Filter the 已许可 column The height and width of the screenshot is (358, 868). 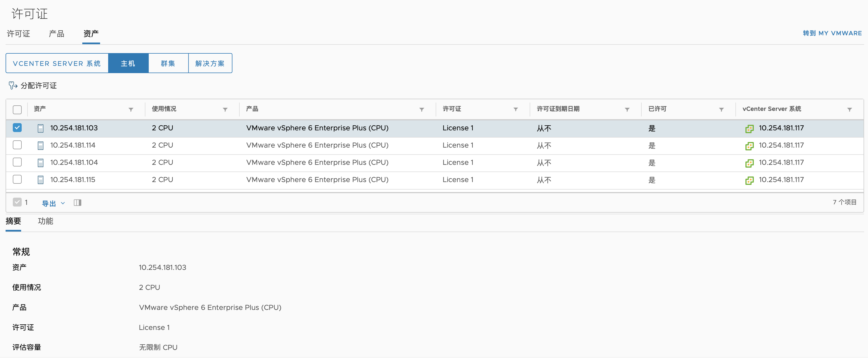(x=721, y=110)
